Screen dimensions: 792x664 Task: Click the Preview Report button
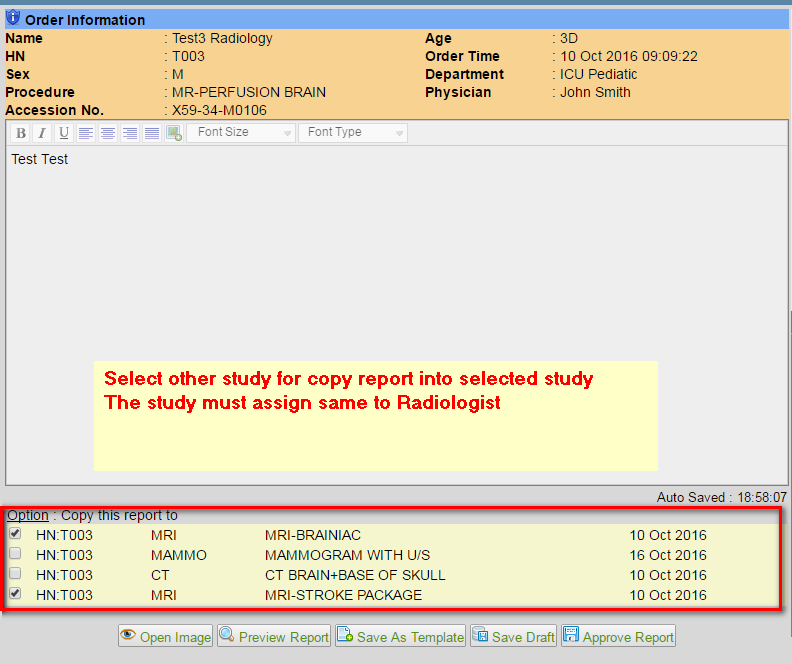274,636
